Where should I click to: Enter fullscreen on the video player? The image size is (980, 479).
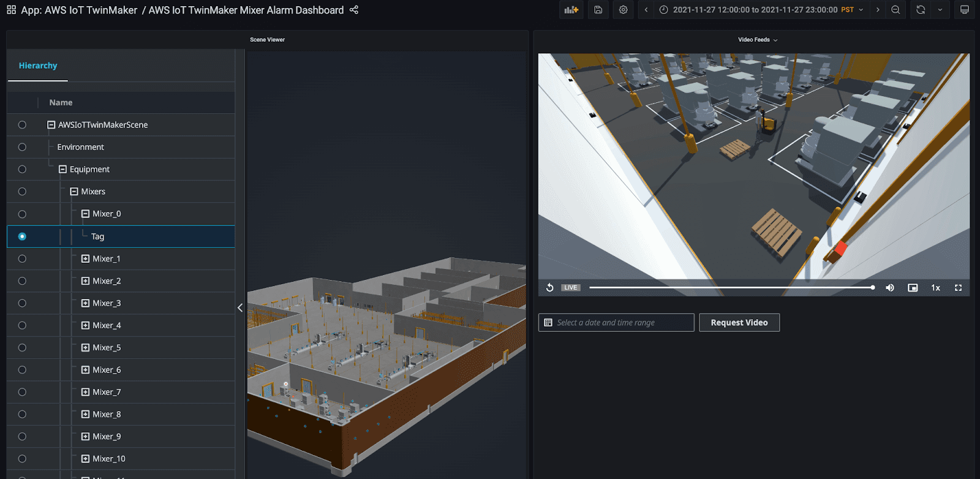pos(958,288)
